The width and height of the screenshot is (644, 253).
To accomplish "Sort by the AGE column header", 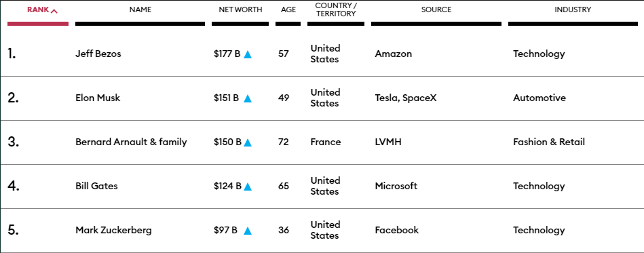I will tap(288, 10).
